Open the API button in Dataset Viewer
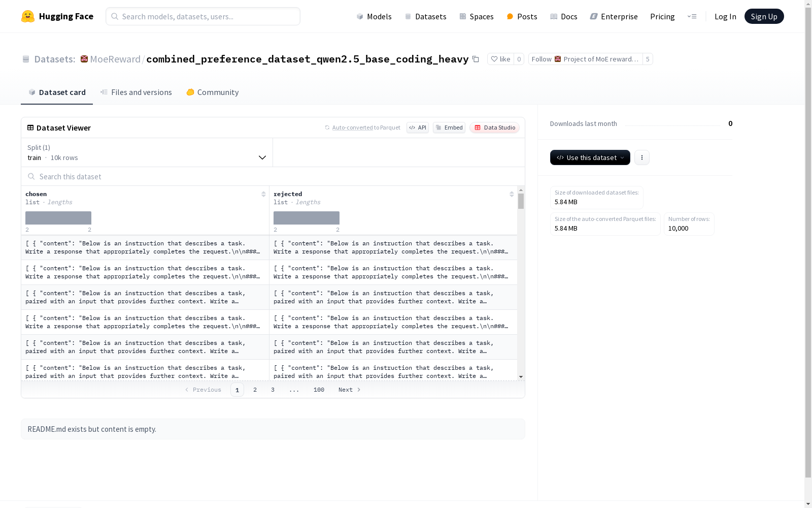 (418, 128)
